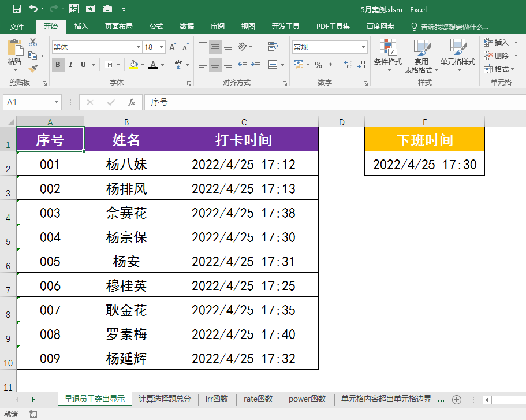Click the macro record icon in status bar
Screen dimensions: 526x420
(33, 414)
